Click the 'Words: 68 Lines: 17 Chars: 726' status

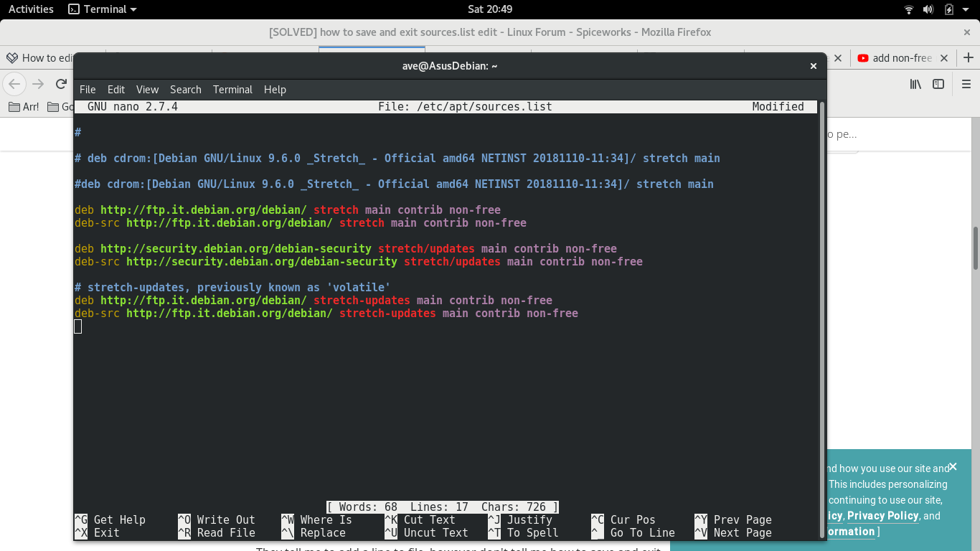[x=443, y=507]
